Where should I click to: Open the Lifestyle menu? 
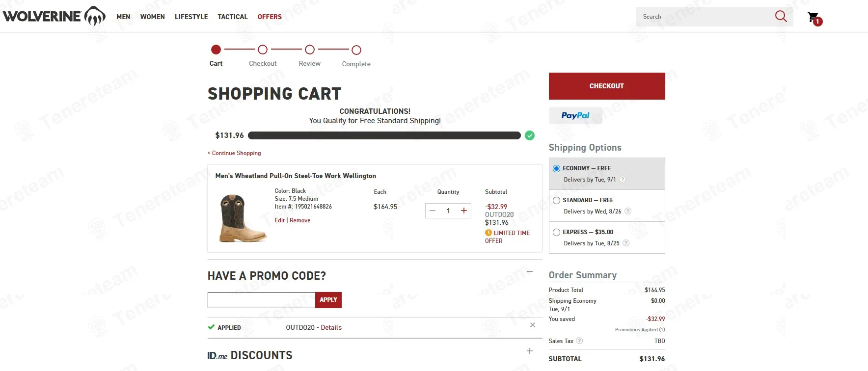191,17
